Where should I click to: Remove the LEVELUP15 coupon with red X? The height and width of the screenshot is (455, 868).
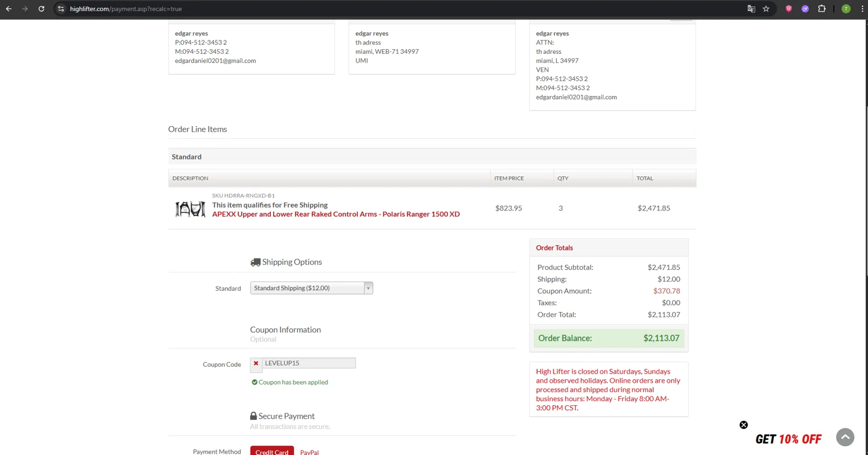[x=256, y=364]
